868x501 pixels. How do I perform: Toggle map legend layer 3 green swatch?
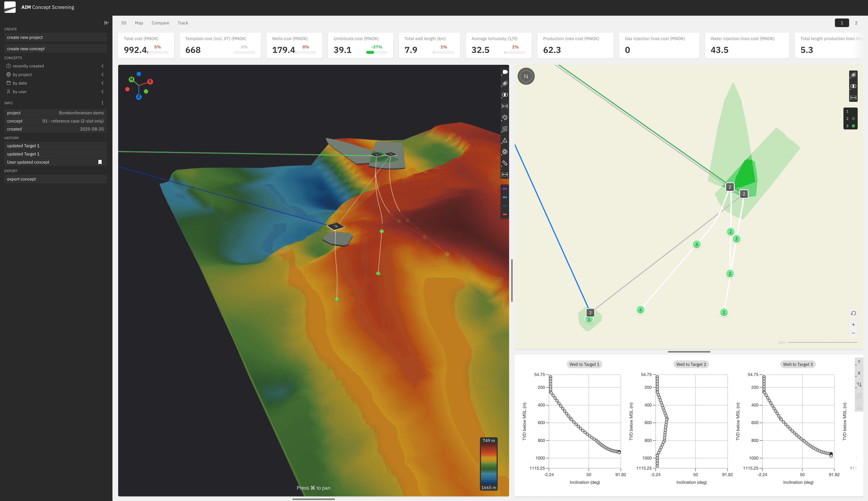pyautogui.click(x=853, y=126)
